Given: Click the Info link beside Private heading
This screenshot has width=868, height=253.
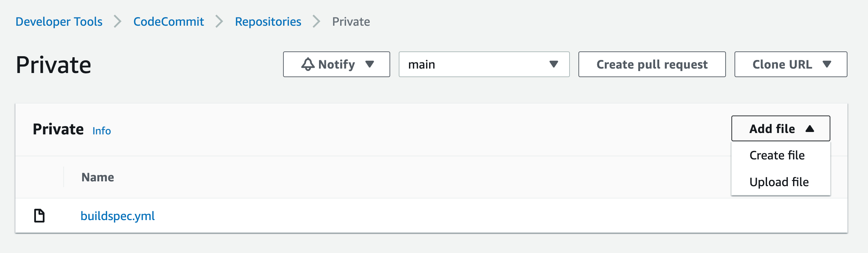Looking at the screenshot, I should coord(101,131).
